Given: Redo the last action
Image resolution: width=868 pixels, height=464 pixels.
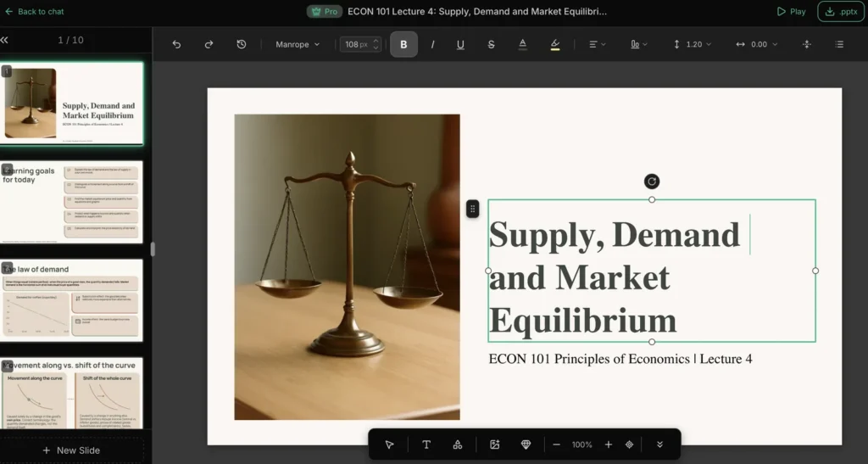Looking at the screenshot, I should click(209, 44).
